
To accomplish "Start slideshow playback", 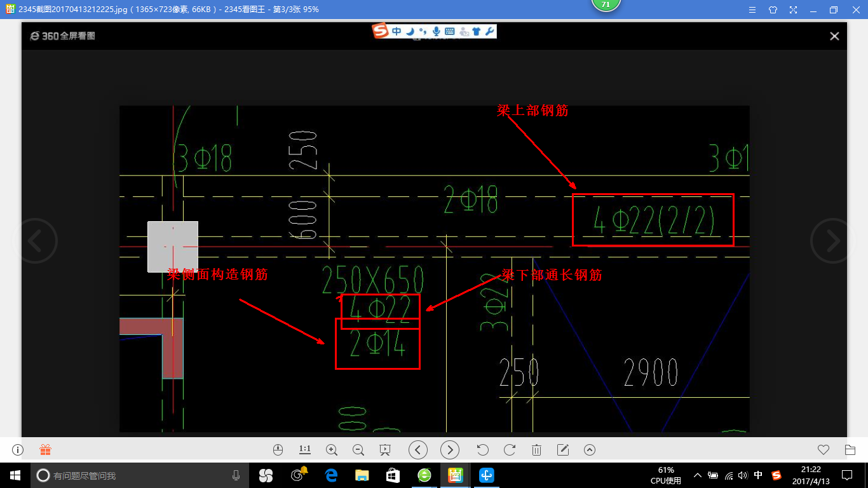I will point(385,450).
